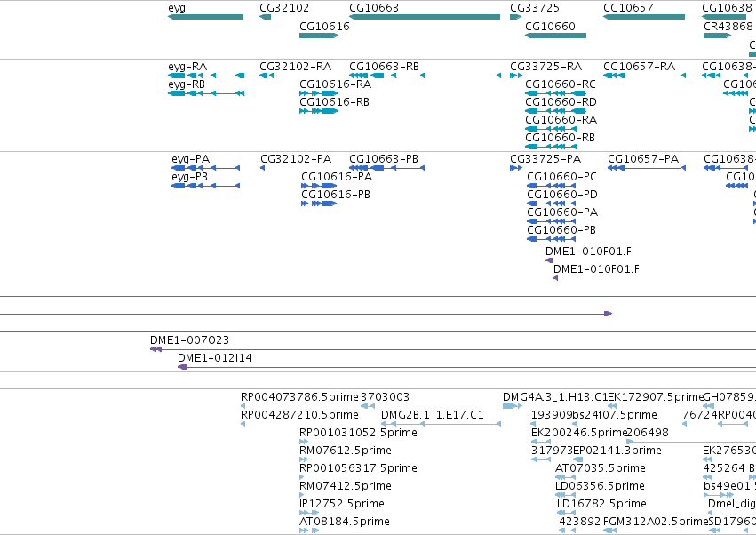Select the CG10660 gene bar
756x535 pixels.
(x=555, y=36)
